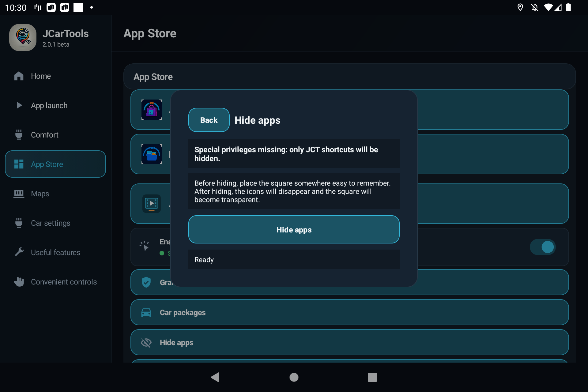Click the shield checkmark icon
The height and width of the screenshot is (392, 588).
tap(146, 282)
